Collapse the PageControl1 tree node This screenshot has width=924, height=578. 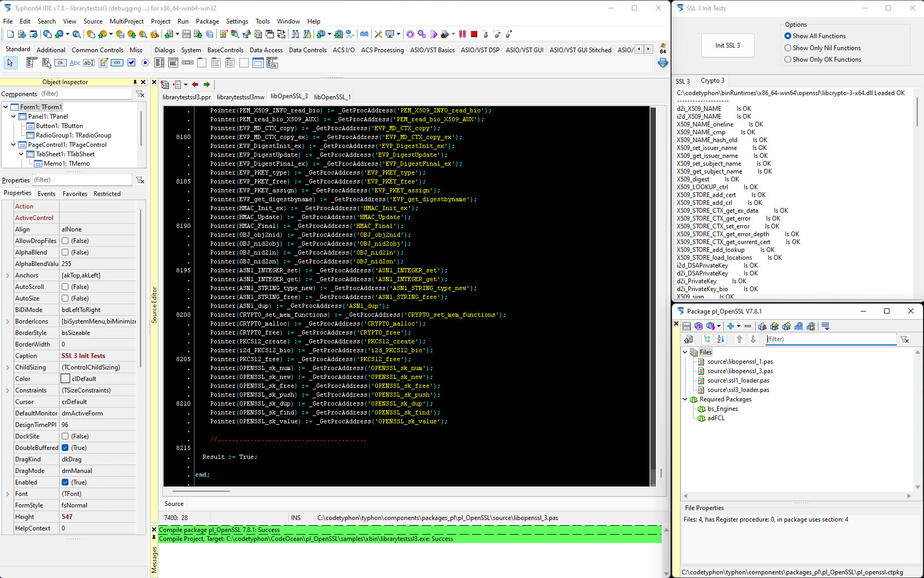pos(14,145)
